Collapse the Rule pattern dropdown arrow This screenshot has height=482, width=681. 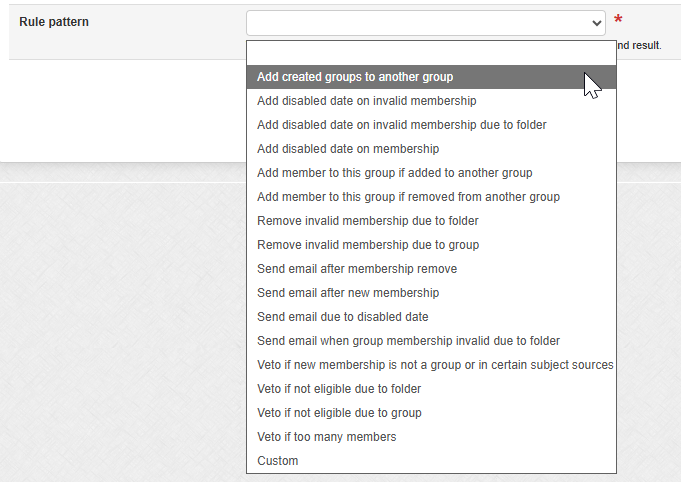597,23
